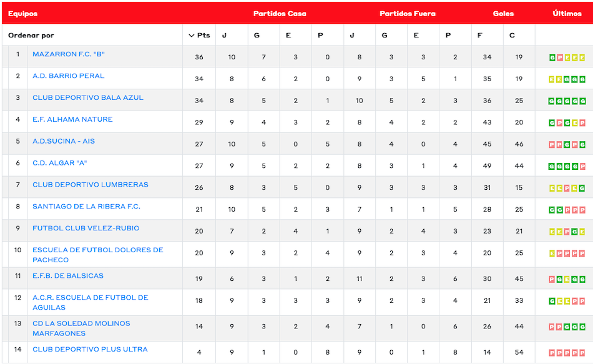Click the red P badge for CLUB DEPORTIVO LUMBRERAS
The width and height of the screenshot is (593, 364).
coord(567,189)
